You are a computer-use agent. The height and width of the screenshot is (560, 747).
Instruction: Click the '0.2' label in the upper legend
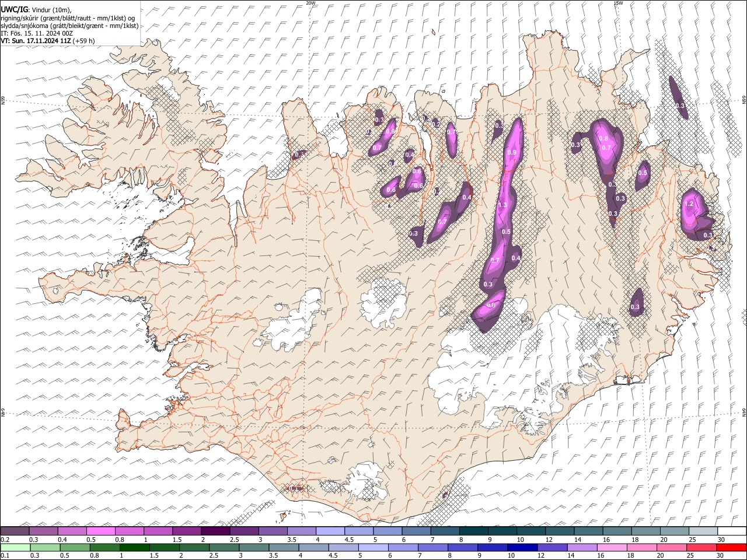coord(5,540)
